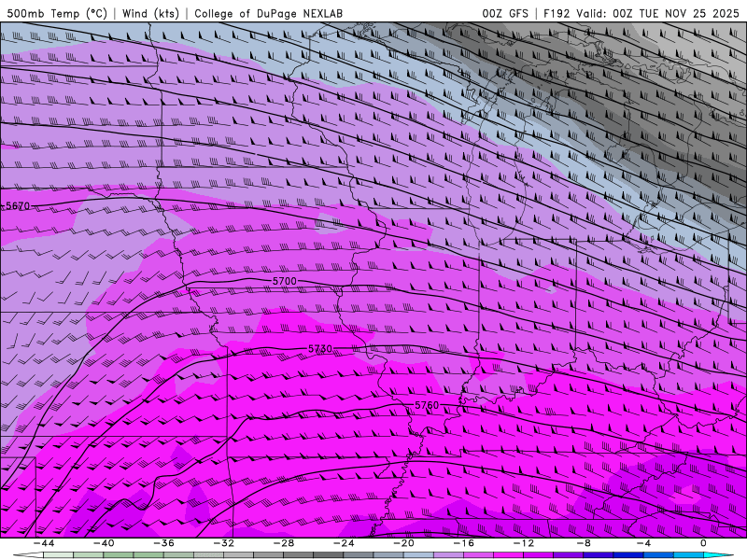Click the -28 color scale tick label
The width and height of the screenshot is (747, 560).
[x=284, y=543]
